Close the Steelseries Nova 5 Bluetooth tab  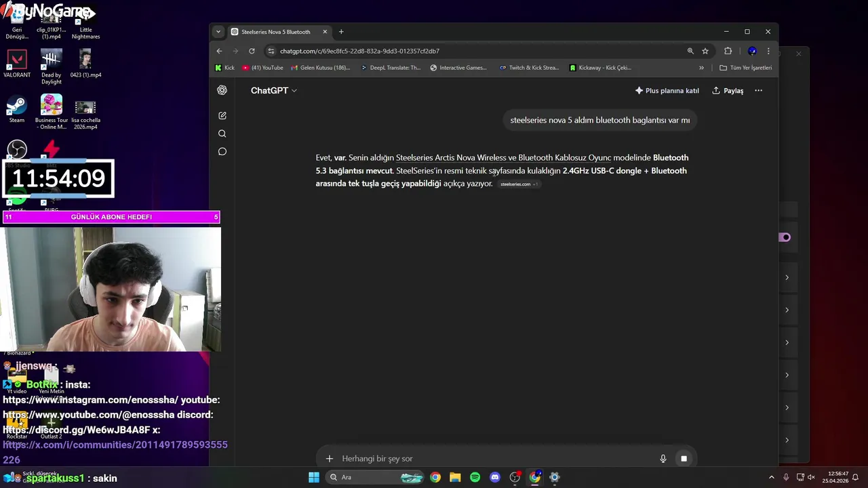click(325, 32)
